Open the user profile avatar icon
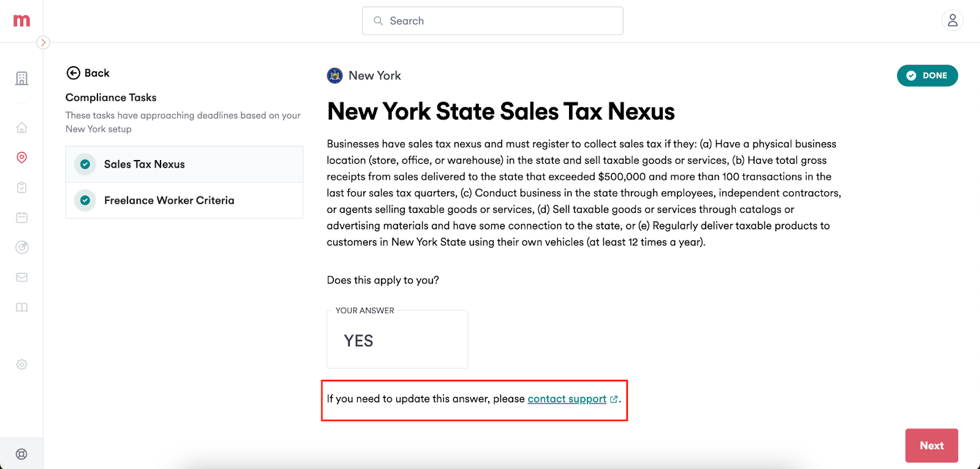980x469 pixels. 952,20
